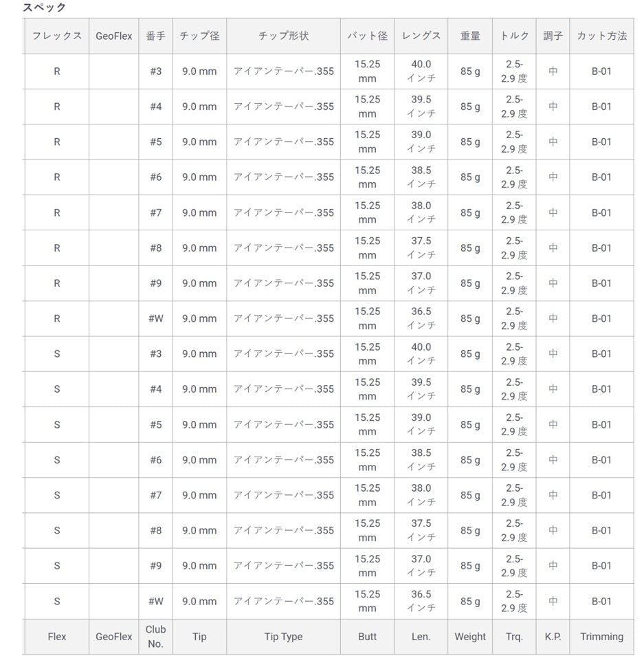The height and width of the screenshot is (656, 644).
Task: Click the カット方法 column header
Action: (x=601, y=36)
